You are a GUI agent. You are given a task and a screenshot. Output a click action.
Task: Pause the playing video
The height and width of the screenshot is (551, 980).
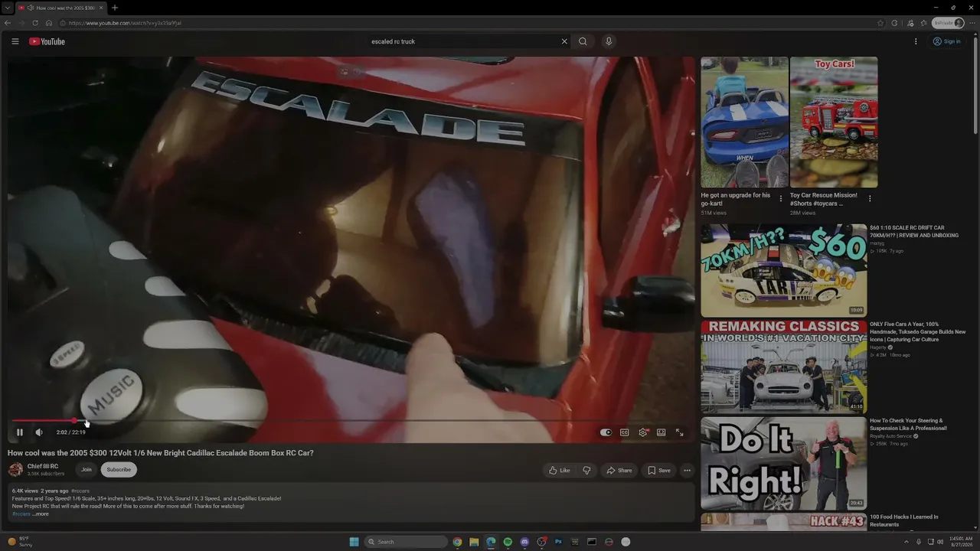pyautogui.click(x=20, y=432)
